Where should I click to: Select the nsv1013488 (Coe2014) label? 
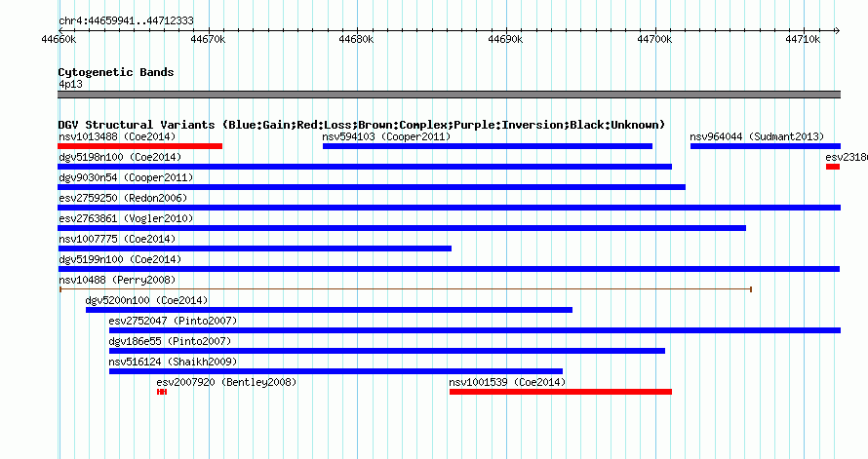coord(117,136)
